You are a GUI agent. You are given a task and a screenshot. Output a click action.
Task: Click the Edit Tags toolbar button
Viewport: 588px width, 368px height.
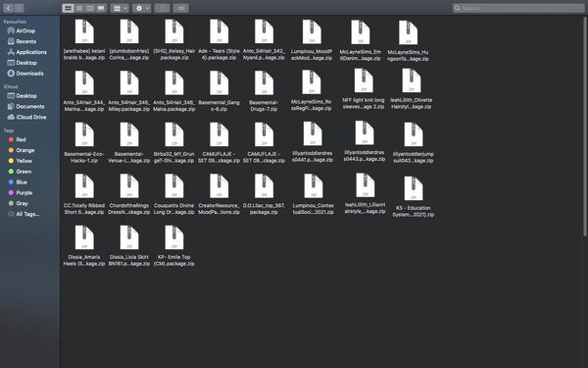(180, 8)
